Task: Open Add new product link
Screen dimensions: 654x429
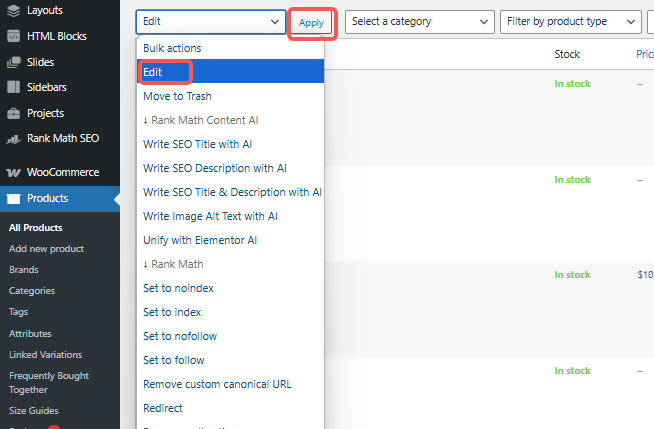Action: coord(46,249)
